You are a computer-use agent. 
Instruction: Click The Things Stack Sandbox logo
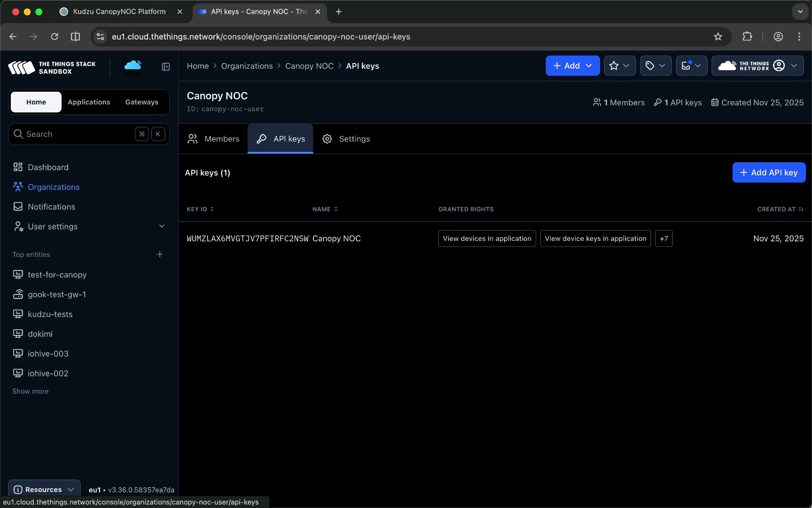pos(52,68)
